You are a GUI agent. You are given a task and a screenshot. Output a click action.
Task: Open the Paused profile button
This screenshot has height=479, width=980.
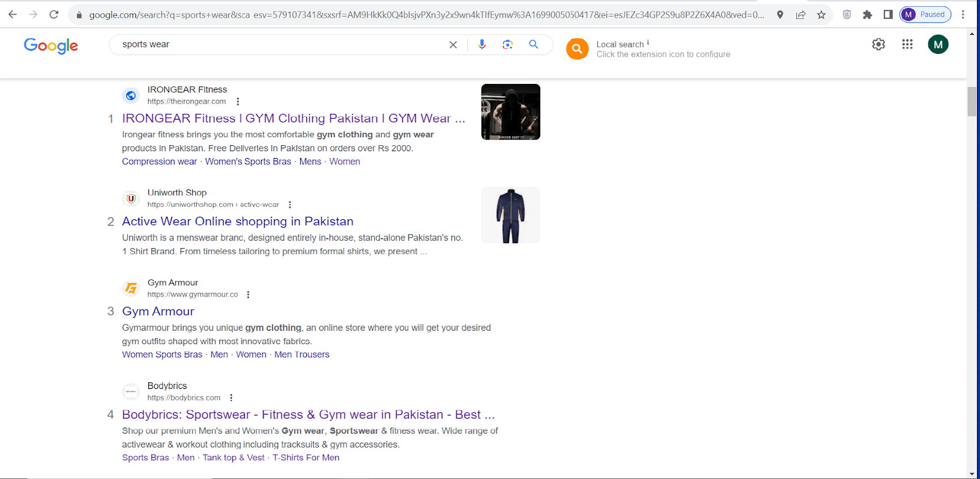pos(925,15)
